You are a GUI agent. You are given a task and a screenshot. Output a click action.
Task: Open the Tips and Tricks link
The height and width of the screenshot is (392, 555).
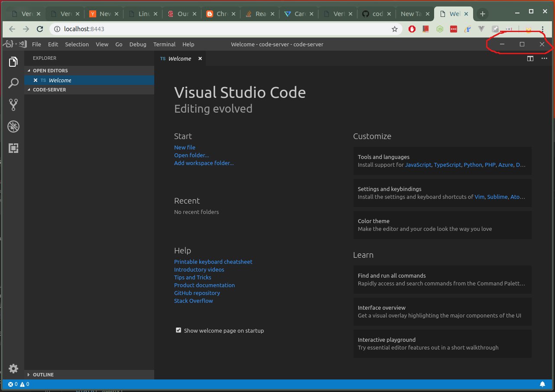(x=193, y=277)
